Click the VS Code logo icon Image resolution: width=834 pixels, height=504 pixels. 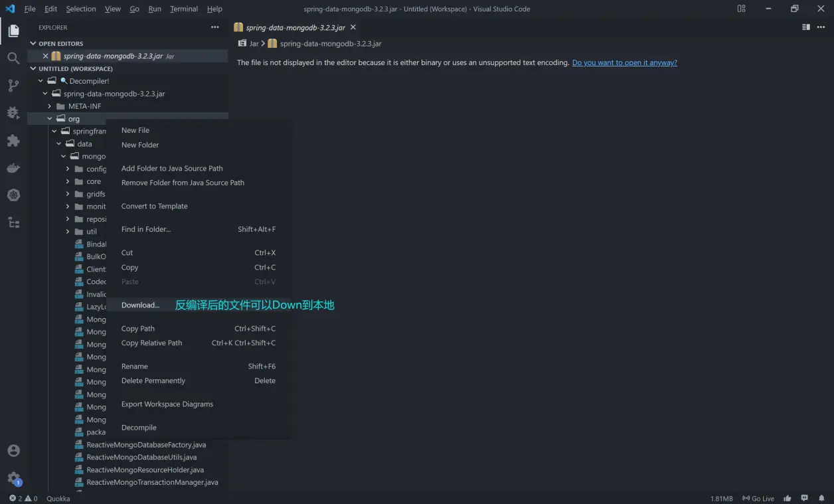click(x=10, y=9)
